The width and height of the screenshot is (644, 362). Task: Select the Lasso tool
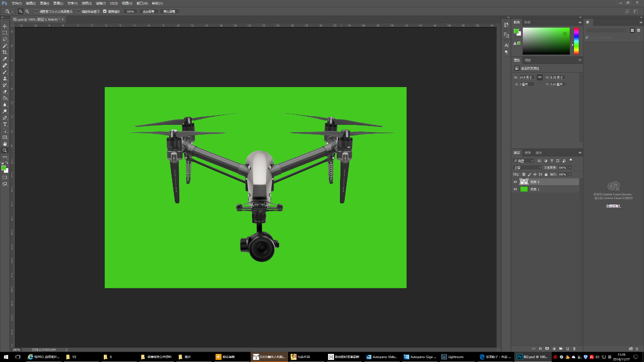[5, 39]
